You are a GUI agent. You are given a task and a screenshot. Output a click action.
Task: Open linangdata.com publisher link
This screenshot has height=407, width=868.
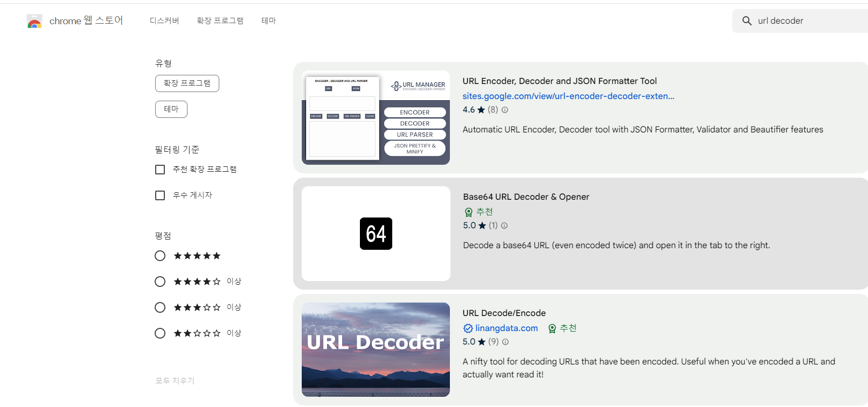(x=506, y=328)
